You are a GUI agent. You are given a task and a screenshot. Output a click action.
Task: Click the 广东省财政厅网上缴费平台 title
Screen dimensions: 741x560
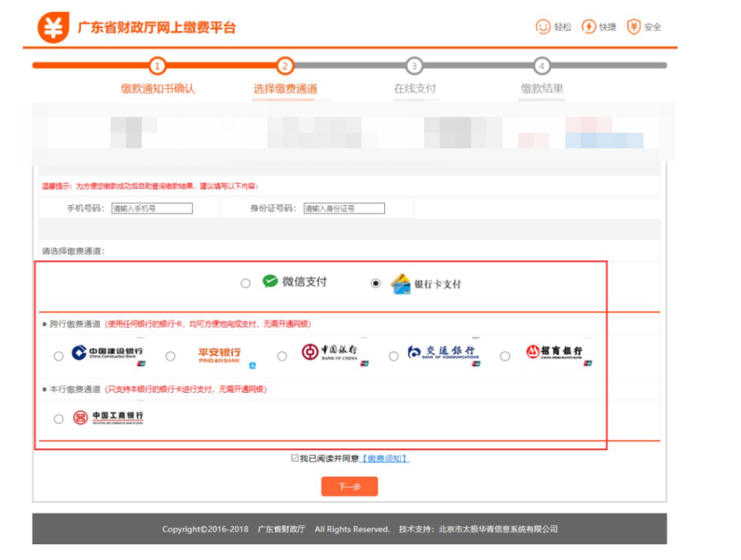156,28
